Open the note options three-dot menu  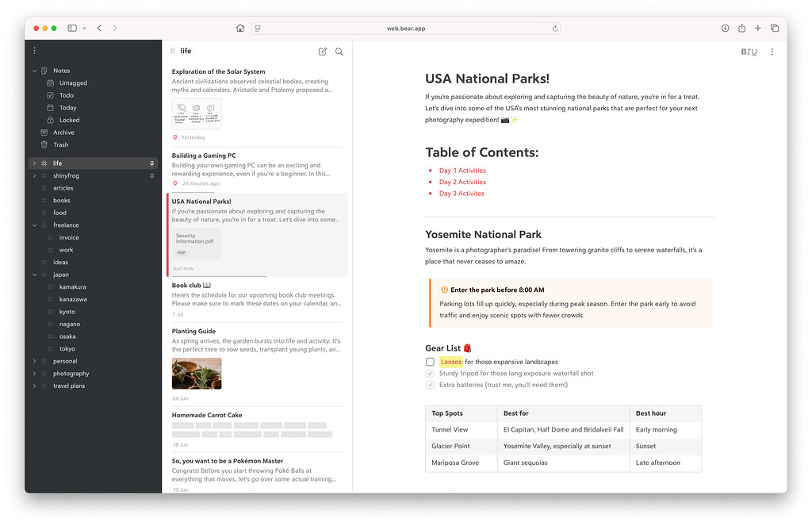click(773, 51)
